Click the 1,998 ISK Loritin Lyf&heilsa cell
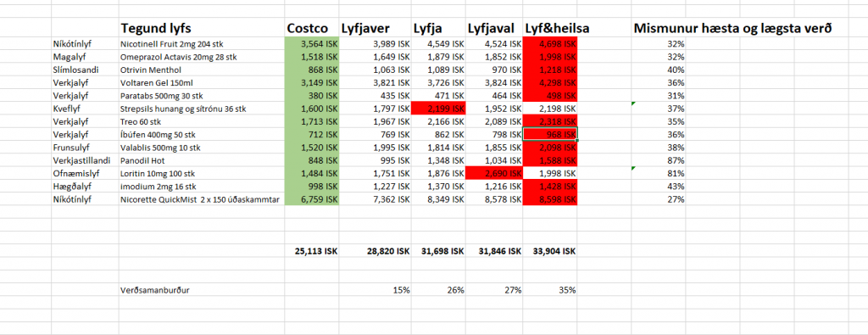Viewport: 868px width, 335px height. 550,173
